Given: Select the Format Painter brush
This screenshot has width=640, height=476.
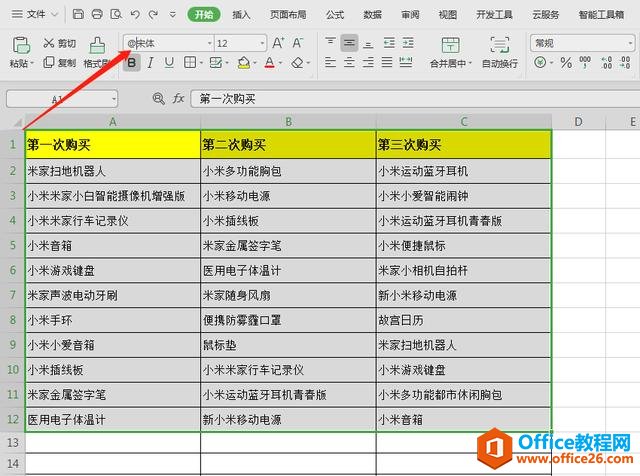Looking at the screenshot, I should click(98, 45).
